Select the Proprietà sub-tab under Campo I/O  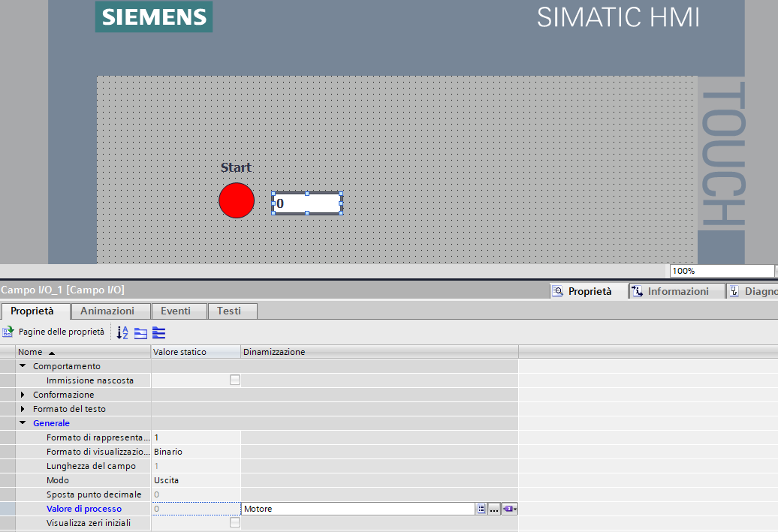coord(35,311)
